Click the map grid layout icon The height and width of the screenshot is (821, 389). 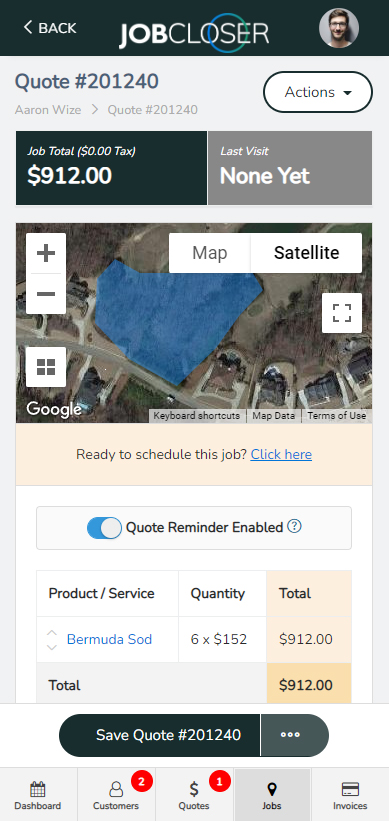(x=46, y=367)
